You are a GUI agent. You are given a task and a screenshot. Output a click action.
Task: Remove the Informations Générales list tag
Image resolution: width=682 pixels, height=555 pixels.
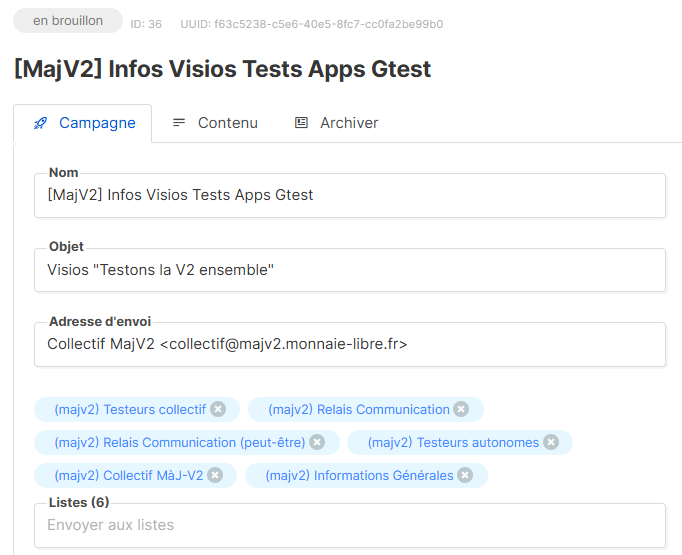[x=465, y=475]
